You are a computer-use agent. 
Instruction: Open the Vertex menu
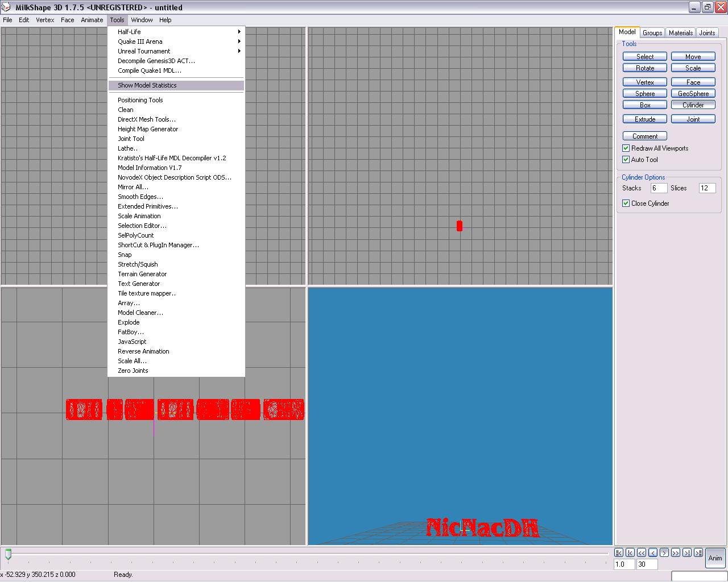click(45, 20)
